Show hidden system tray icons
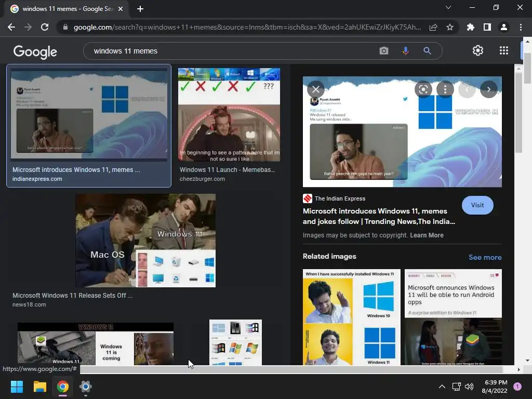Screen dimensions: 532x399 [x=442, y=387]
